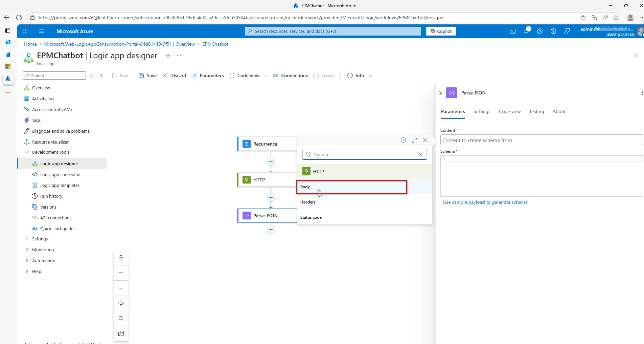Expand the sidebar search sort arrows

click(91, 76)
